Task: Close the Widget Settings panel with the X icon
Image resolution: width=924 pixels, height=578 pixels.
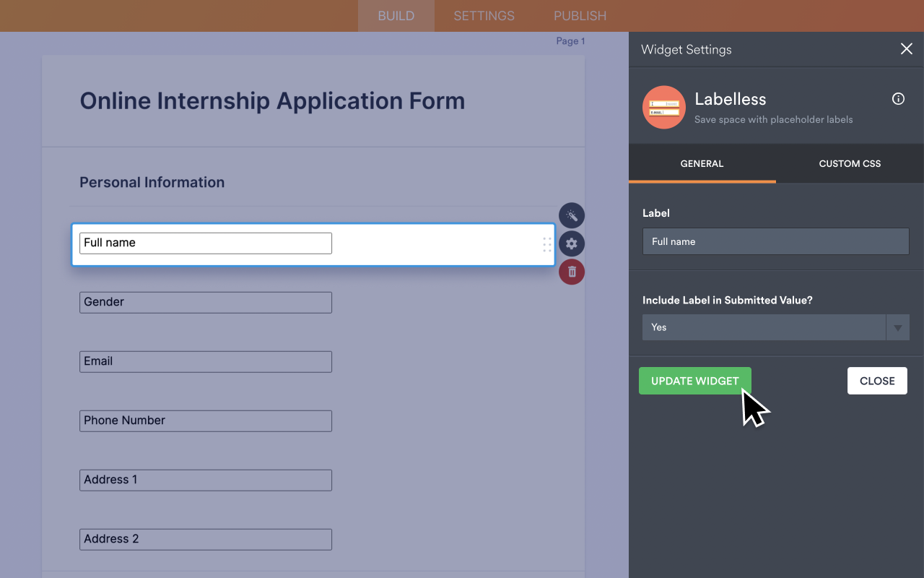Action: (x=906, y=48)
